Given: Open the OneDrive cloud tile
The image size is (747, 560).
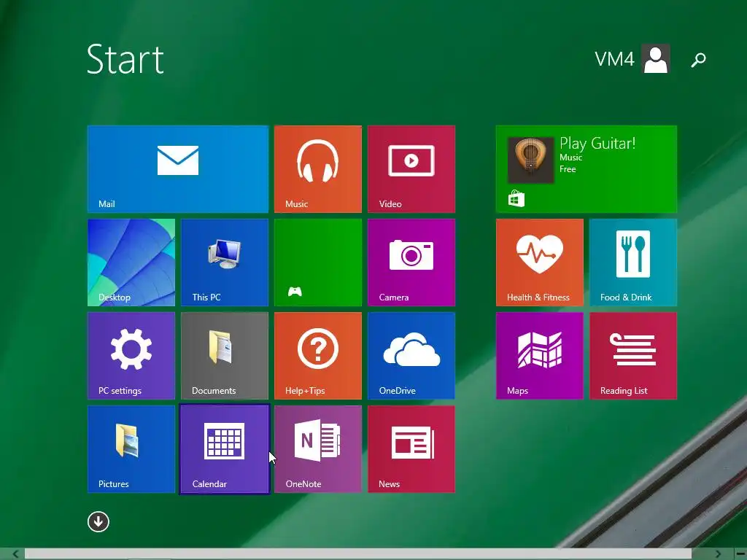Looking at the screenshot, I should click(x=411, y=356).
